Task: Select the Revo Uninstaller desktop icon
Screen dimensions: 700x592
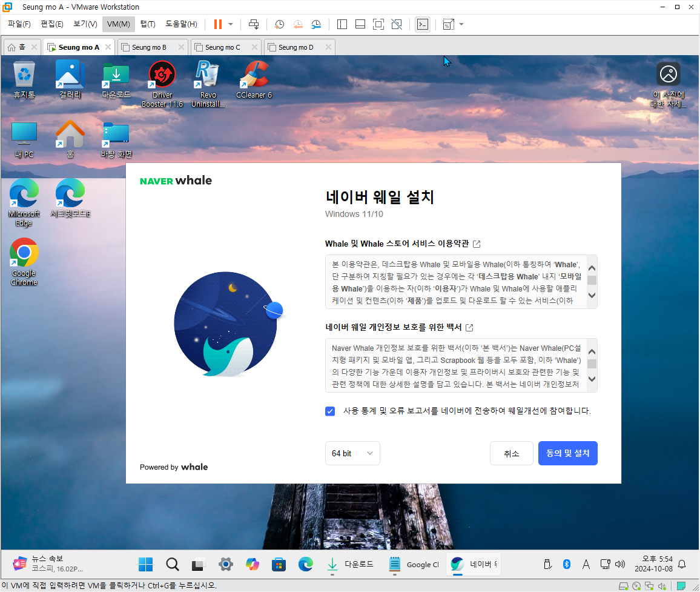Action: 208,84
